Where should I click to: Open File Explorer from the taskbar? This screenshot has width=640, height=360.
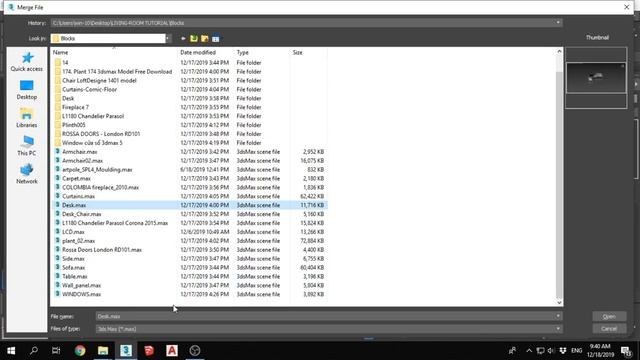[x=103, y=351]
